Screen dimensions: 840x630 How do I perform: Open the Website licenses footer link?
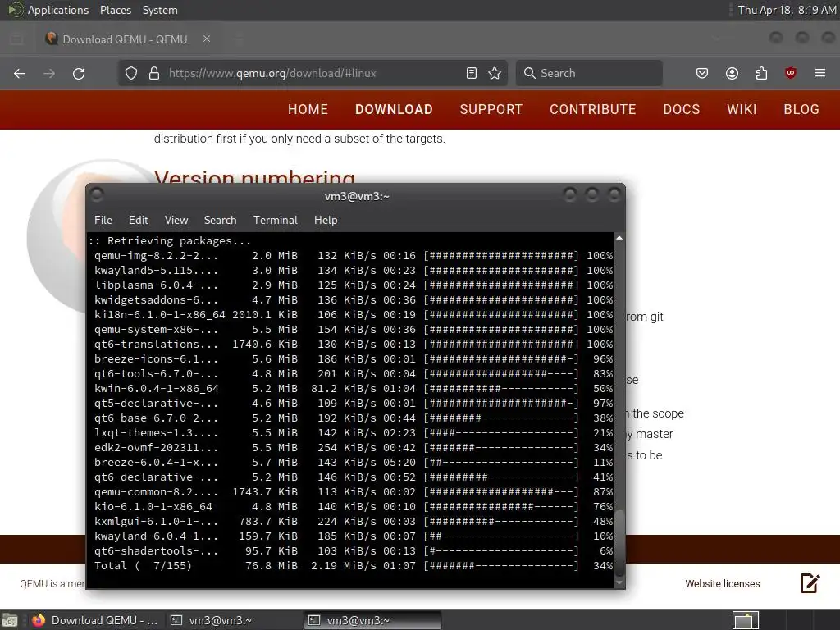(722, 584)
